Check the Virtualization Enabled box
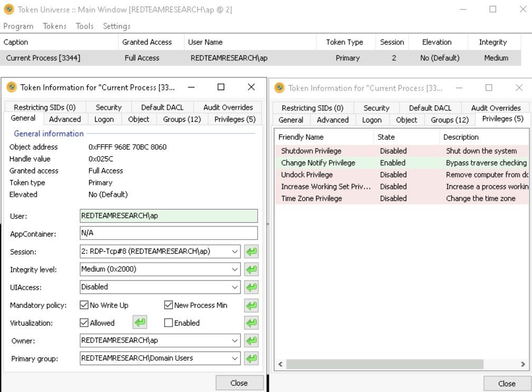The height and width of the screenshot is (392, 532). (168, 322)
